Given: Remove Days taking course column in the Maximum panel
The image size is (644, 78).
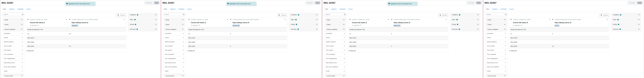Looking at the screenshot, I should tap(285, 20).
